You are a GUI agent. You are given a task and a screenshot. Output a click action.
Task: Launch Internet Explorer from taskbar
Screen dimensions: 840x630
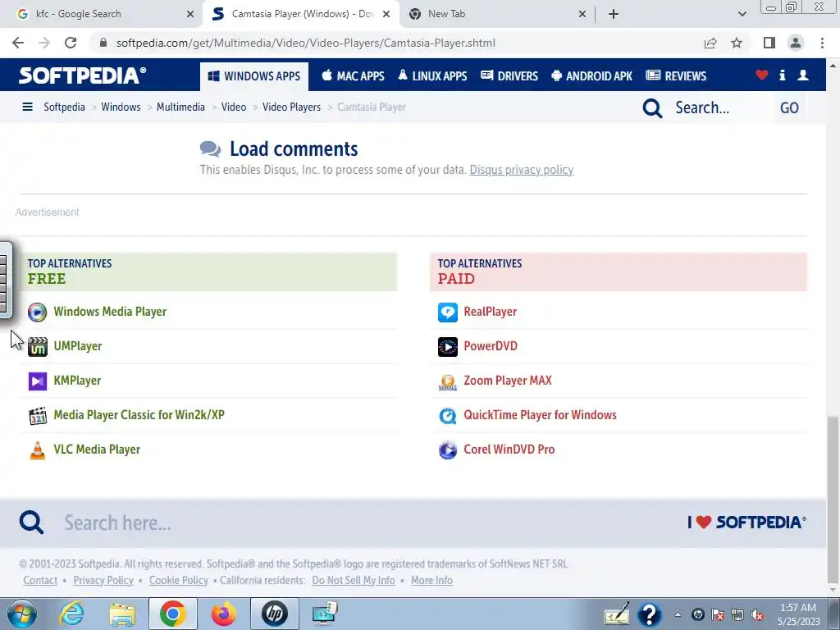point(72,614)
